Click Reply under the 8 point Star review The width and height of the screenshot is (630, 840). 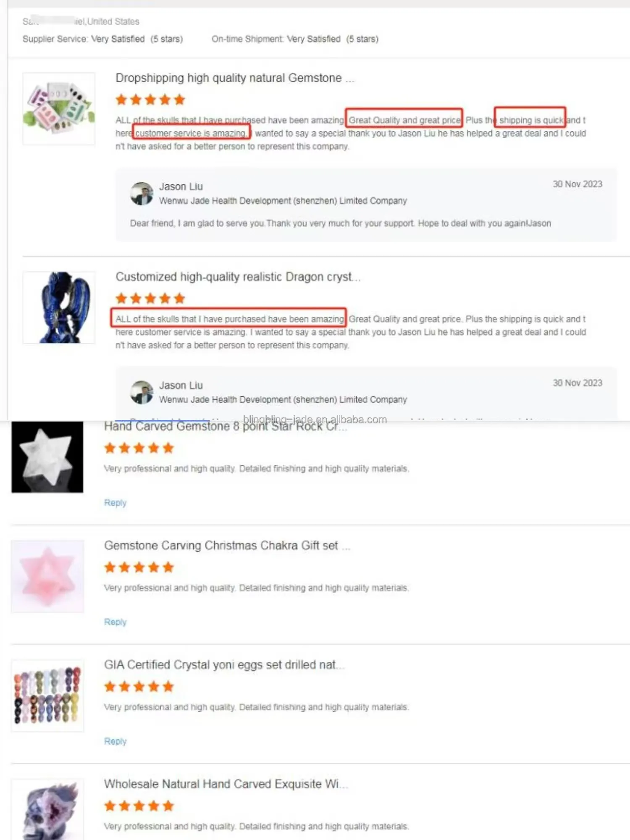point(115,503)
